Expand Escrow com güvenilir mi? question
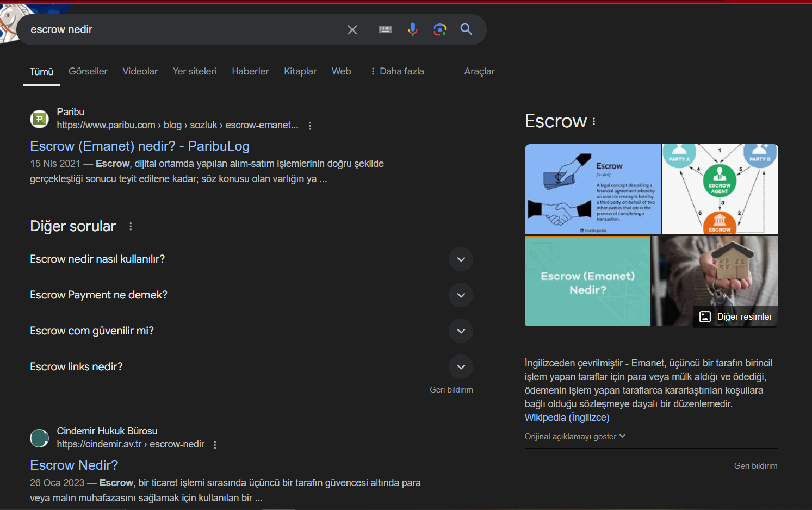 (x=251, y=331)
